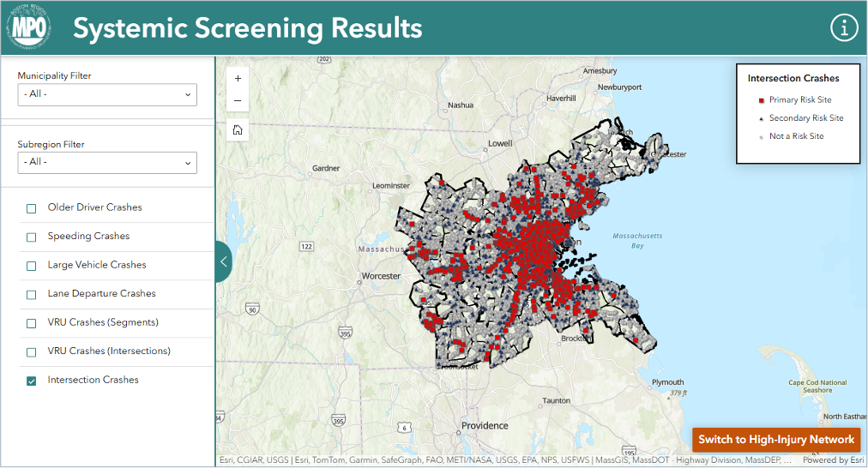Click the Worcester label on the map
Image resolution: width=868 pixels, height=468 pixels.
[381, 276]
